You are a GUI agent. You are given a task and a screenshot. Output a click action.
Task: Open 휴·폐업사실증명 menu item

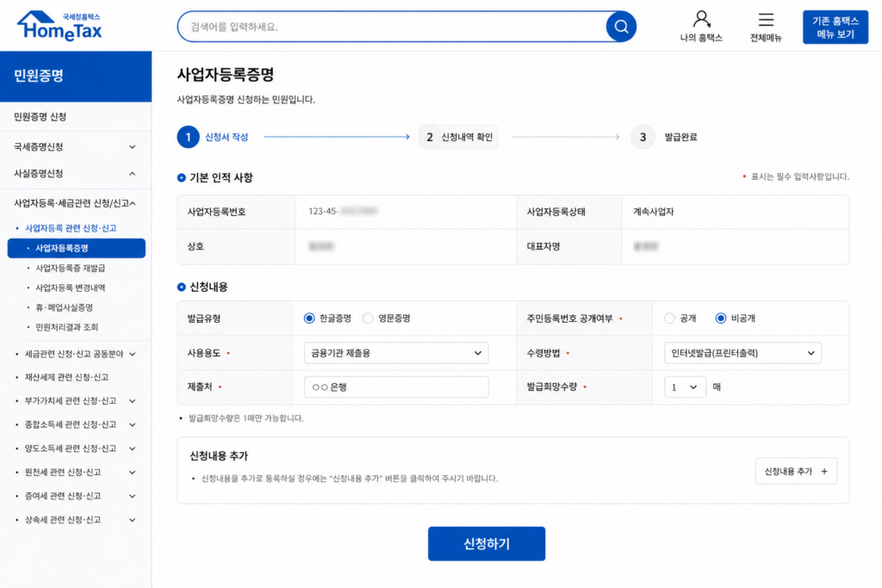tap(64, 307)
